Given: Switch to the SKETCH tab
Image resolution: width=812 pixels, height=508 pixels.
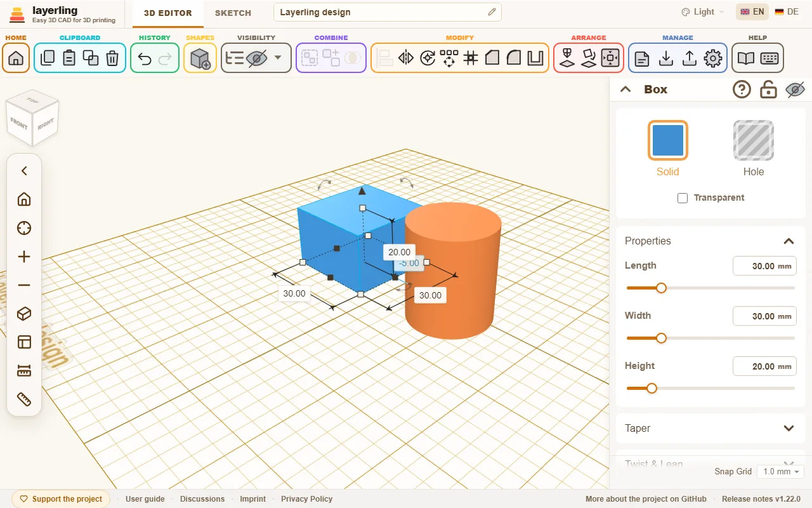Looking at the screenshot, I should tap(233, 13).
